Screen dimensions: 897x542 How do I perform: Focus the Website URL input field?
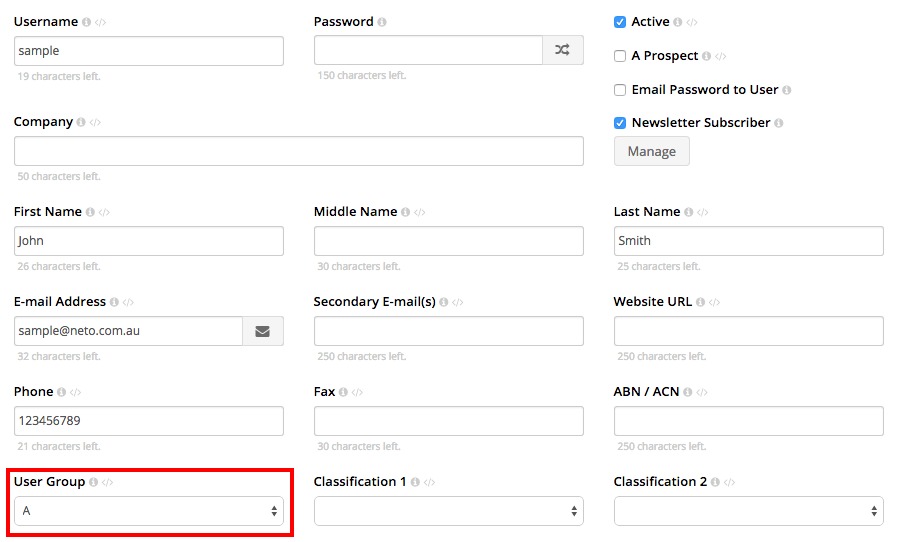click(748, 331)
